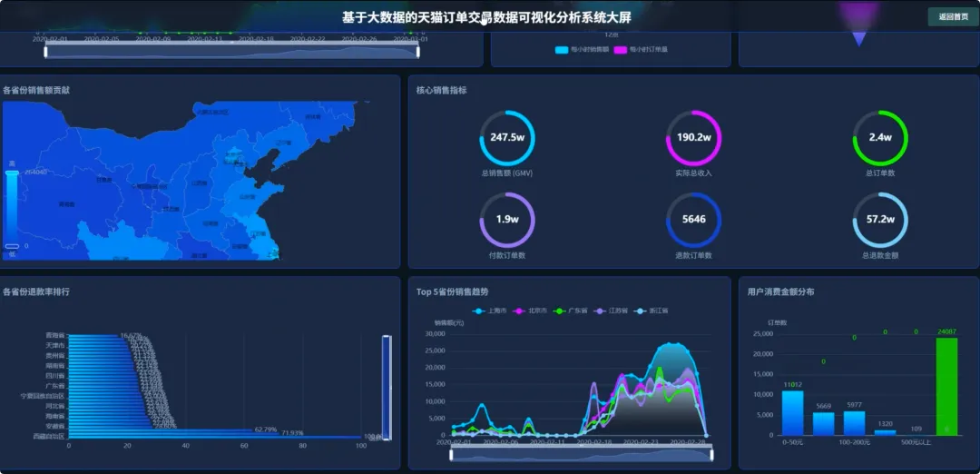Click the 100-200元 bar labeled 5977
The height and width of the screenshot is (474, 980).
point(855,423)
